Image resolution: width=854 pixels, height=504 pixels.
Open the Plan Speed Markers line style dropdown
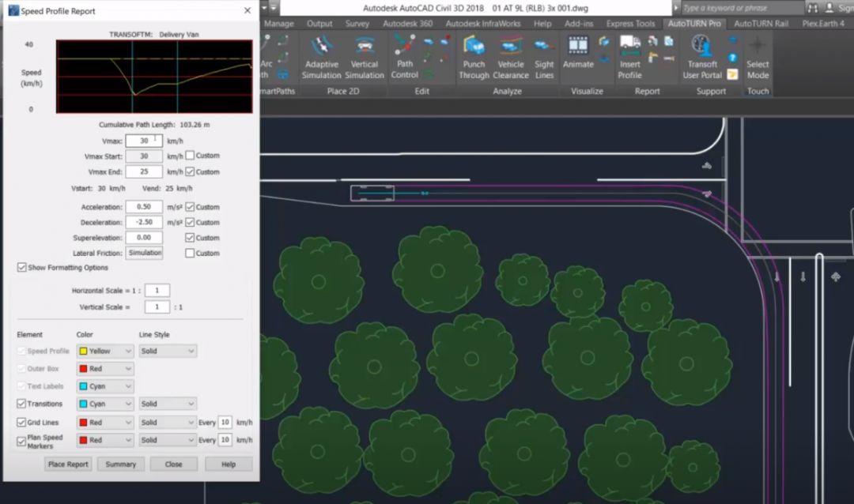tap(168, 440)
